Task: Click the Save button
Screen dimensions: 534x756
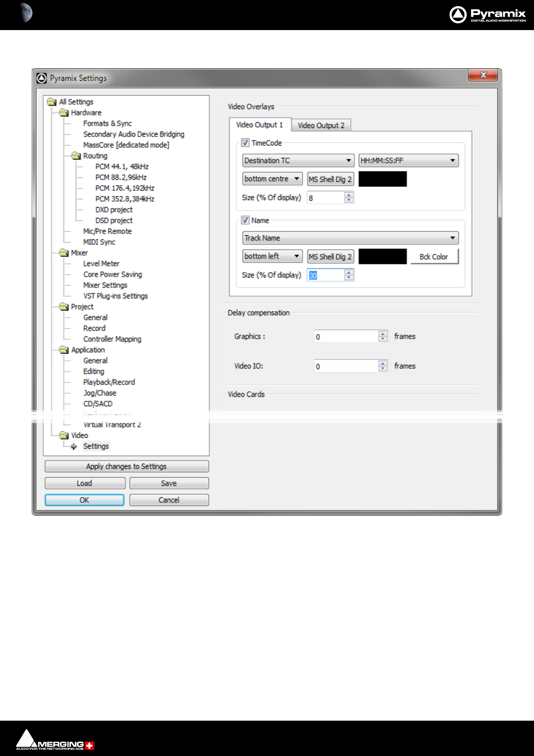Action: click(x=169, y=483)
